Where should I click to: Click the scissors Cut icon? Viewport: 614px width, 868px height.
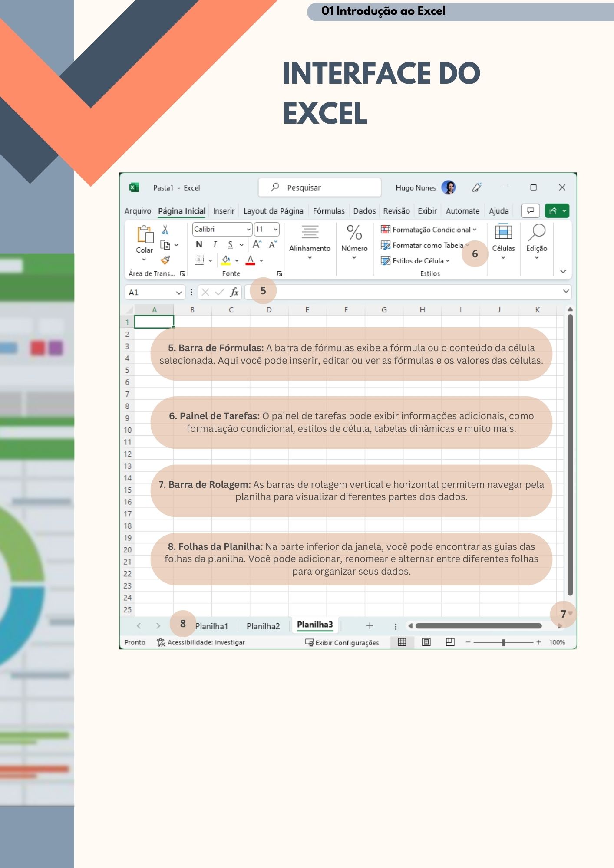pyautogui.click(x=165, y=230)
